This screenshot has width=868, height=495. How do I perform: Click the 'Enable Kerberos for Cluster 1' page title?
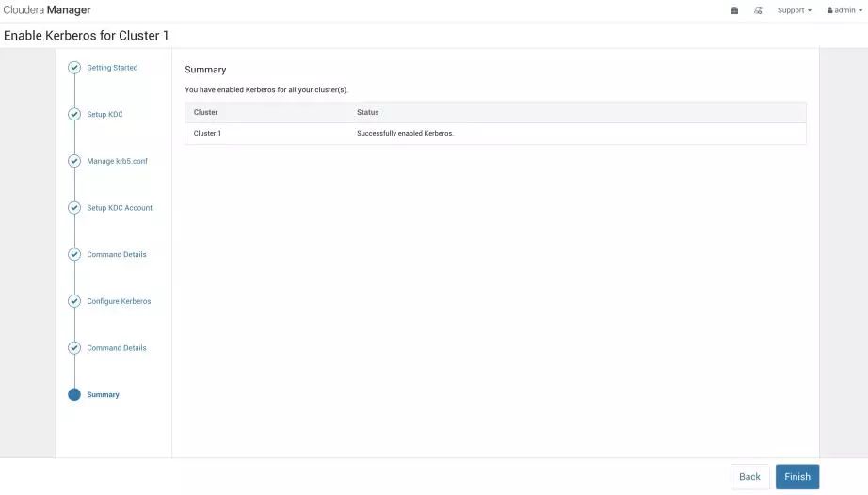pos(86,36)
